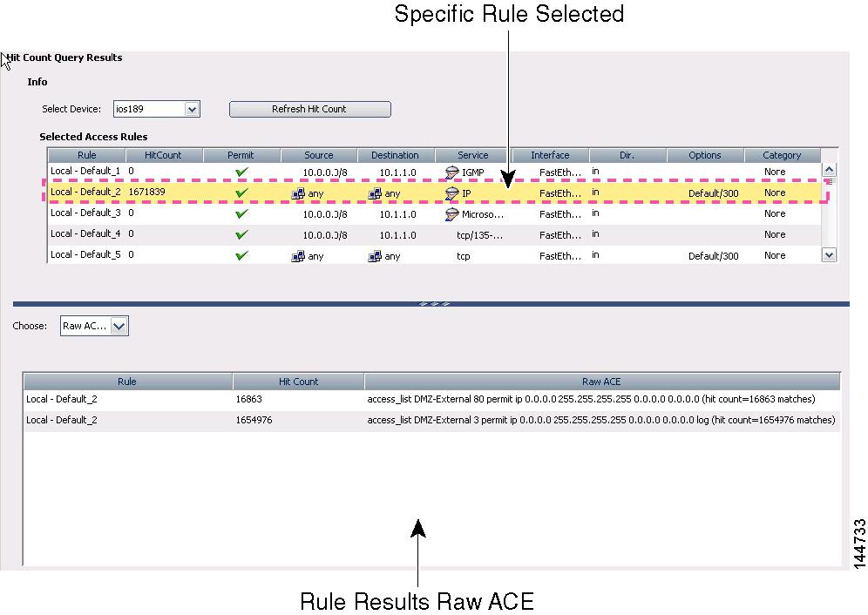Click the permit checkmark for Local - Default_5
The width and height of the screenshot is (868, 615).
coord(241,255)
